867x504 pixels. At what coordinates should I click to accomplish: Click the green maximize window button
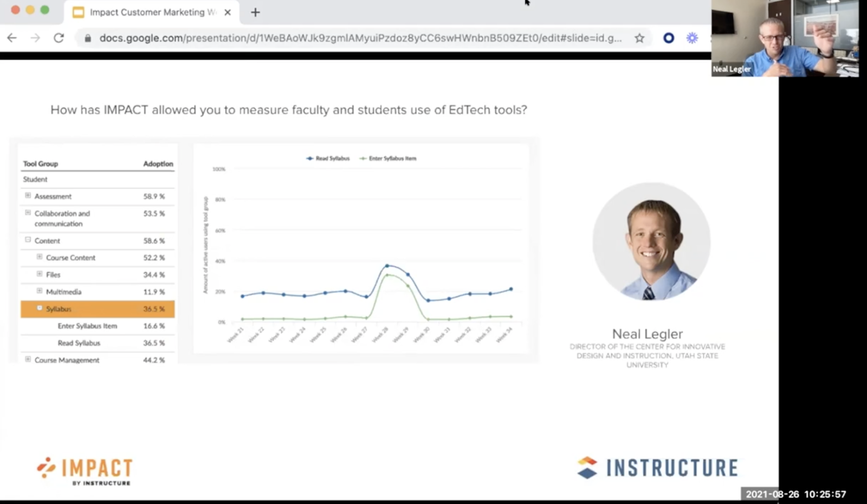point(45,10)
